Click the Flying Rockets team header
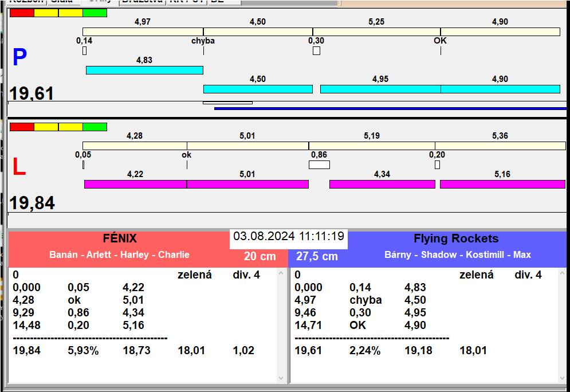Image resolution: width=570 pixels, height=392 pixels. coord(456,238)
